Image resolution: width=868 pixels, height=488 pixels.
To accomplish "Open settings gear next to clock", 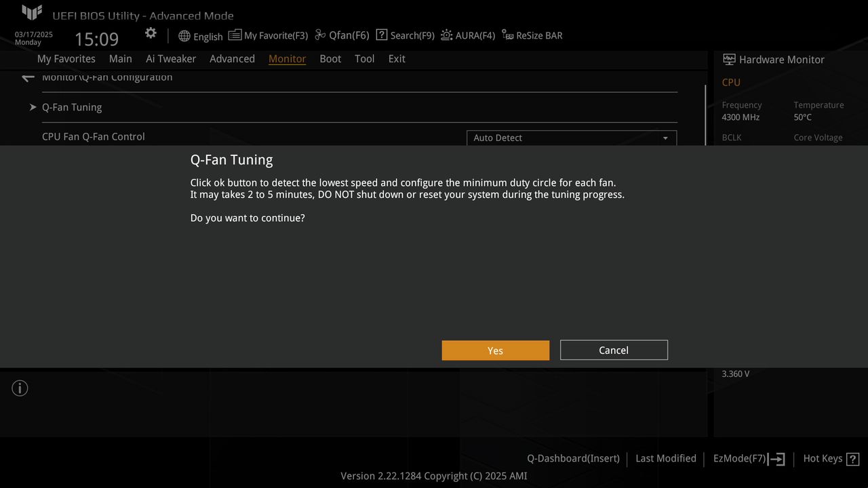I will (151, 33).
